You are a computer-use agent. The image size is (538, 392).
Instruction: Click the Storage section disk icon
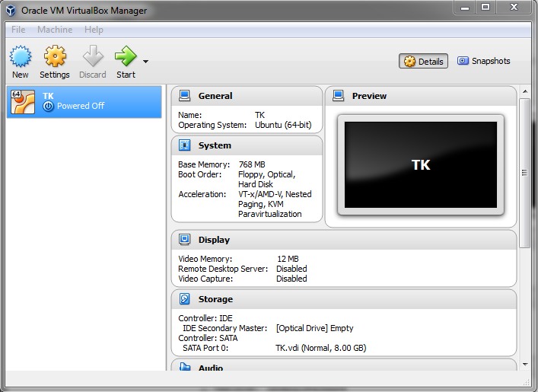184,299
